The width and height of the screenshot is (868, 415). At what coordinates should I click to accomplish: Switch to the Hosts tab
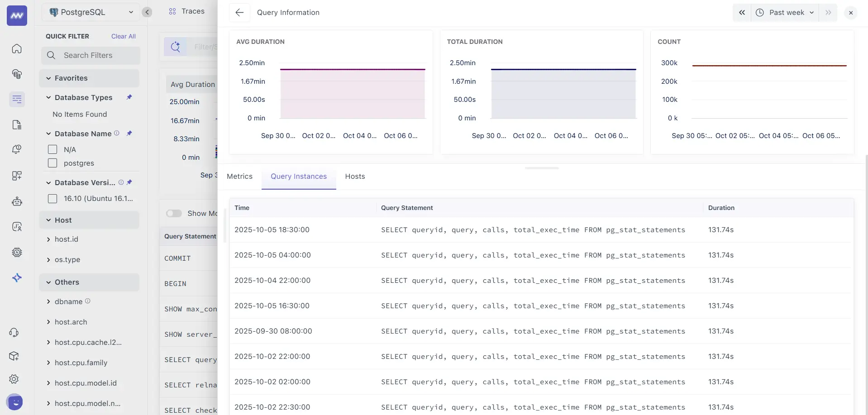pos(355,176)
